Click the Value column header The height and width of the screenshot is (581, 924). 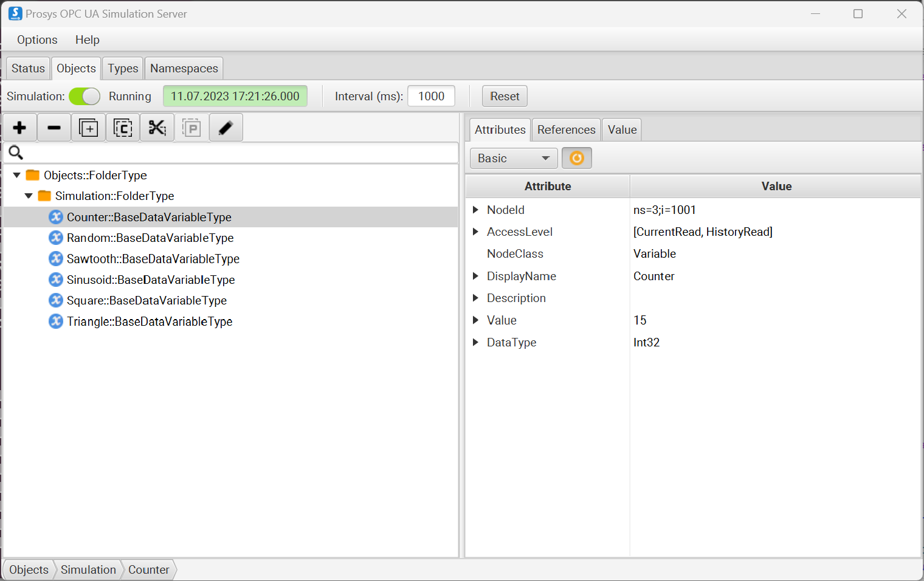coord(776,186)
